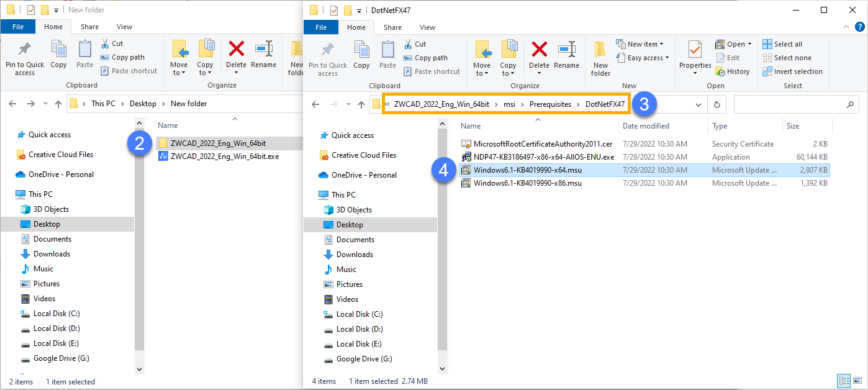
Task: Click Invert selection in the ribbon
Action: pos(793,71)
